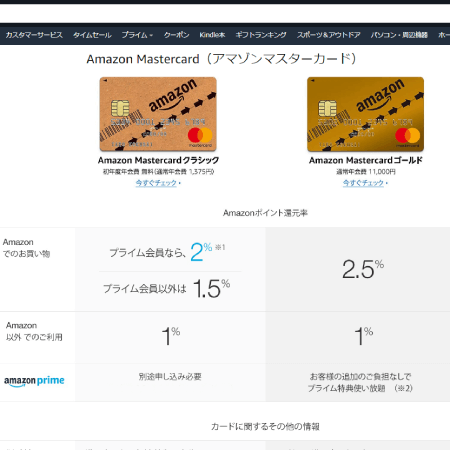Click the 2.5% rate for the Gold card

click(363, 269)
